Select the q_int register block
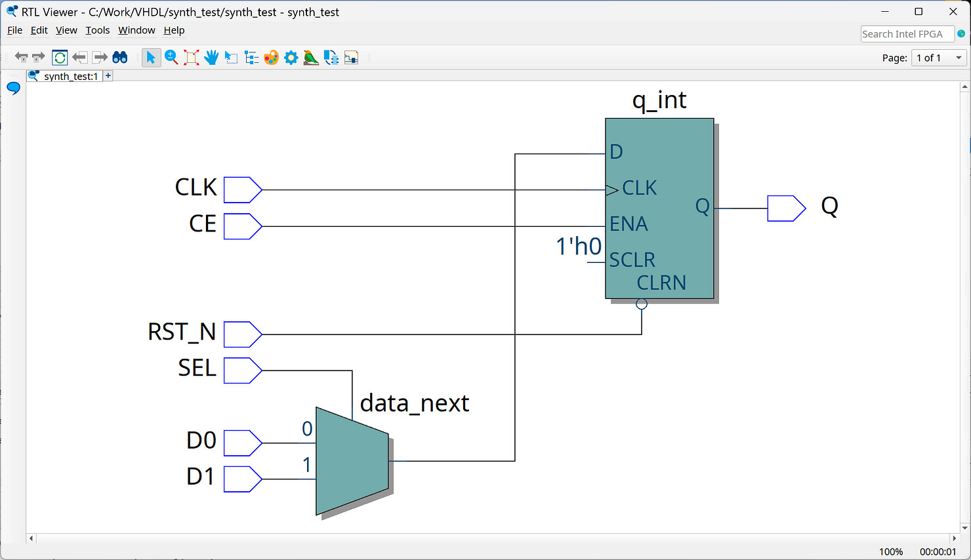Screen dimensions: 971x560 tap(659, 209)
